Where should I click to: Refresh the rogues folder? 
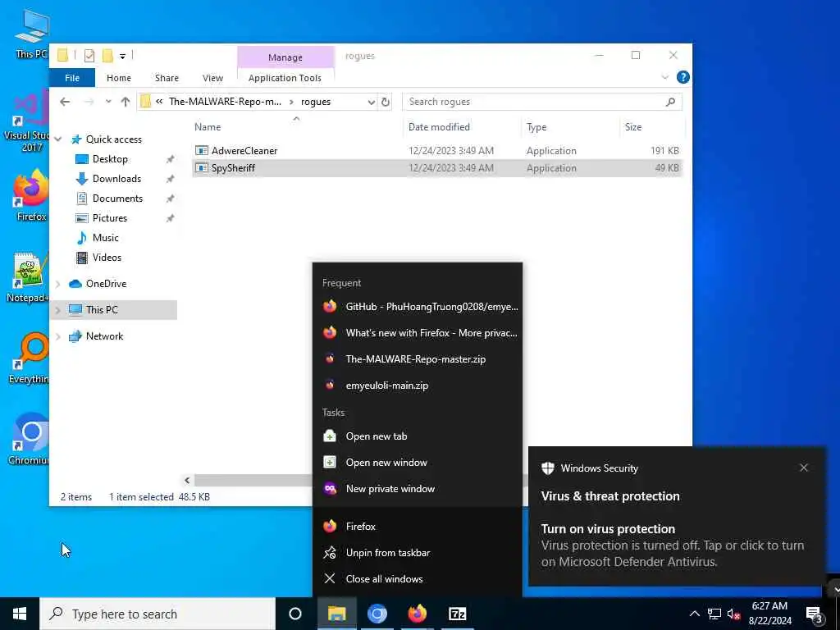386,102
